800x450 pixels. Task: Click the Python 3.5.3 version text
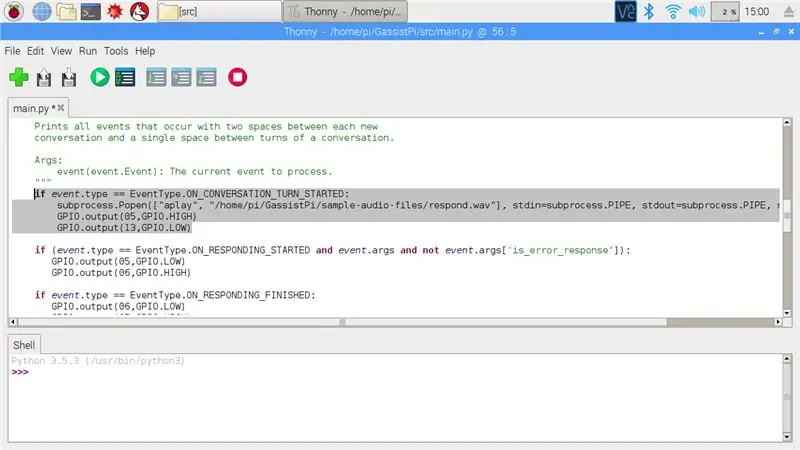(98, 361)
